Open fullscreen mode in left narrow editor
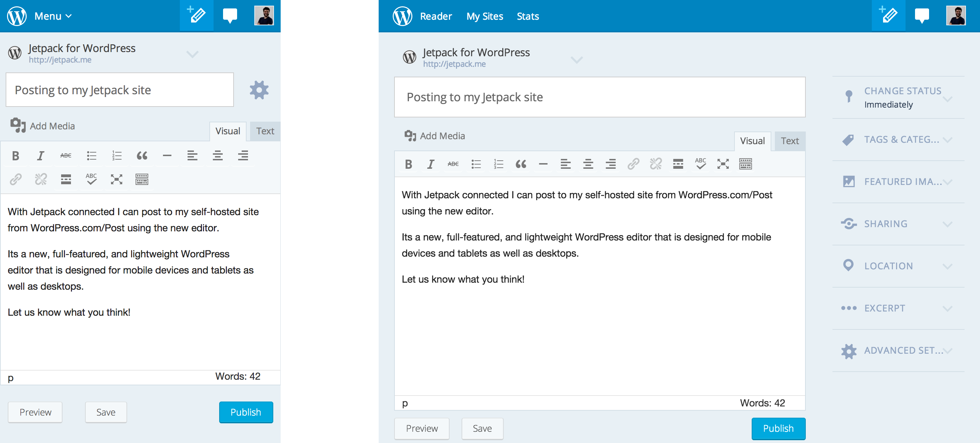 [x=116, y=179]
